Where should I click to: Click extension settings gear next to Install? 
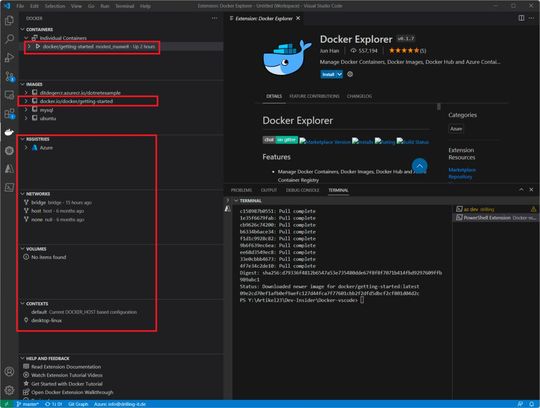(350, 74)
